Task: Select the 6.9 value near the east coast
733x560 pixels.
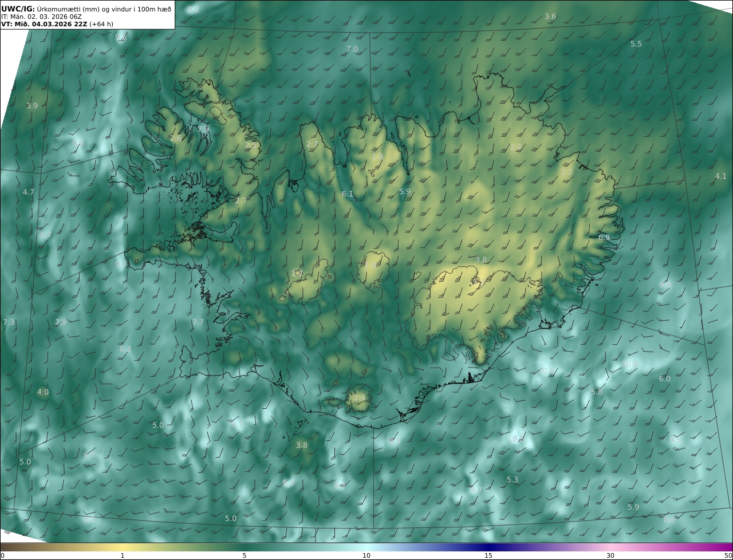Action: [x=604, y=237]
